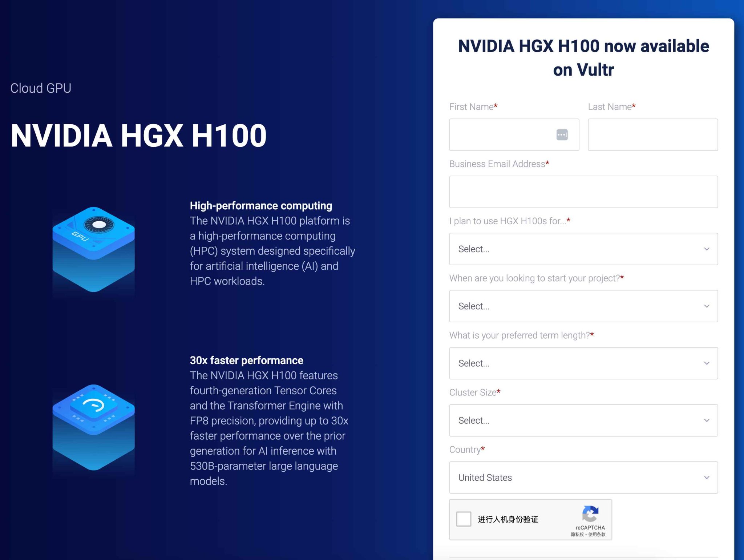Image resolution: width=744 pixels, height=560 pixels.
Task: Click the Last Name input field
Action: pyautogui.click(x=652, y=134)
